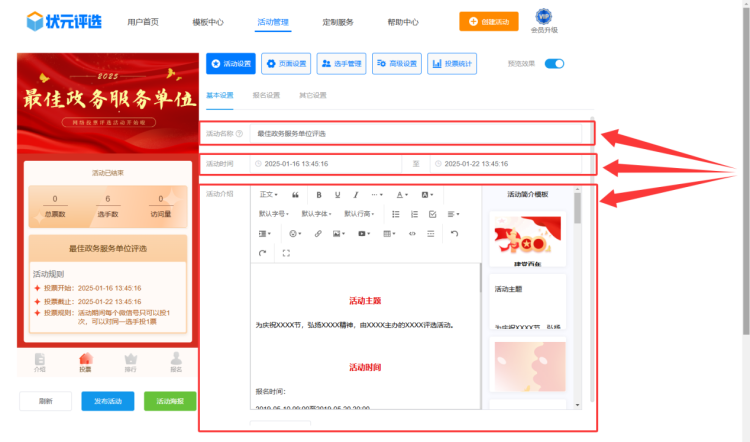Insert a bulleted list in the editor
Image resolution: width=750 pixels, height=442 pixels.
tap(396, 214)
